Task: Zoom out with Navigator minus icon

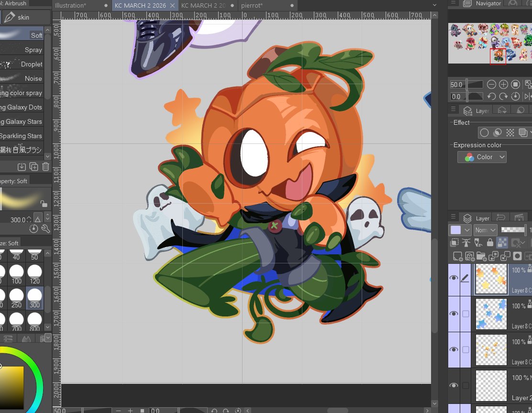Action: coord(491,85)
